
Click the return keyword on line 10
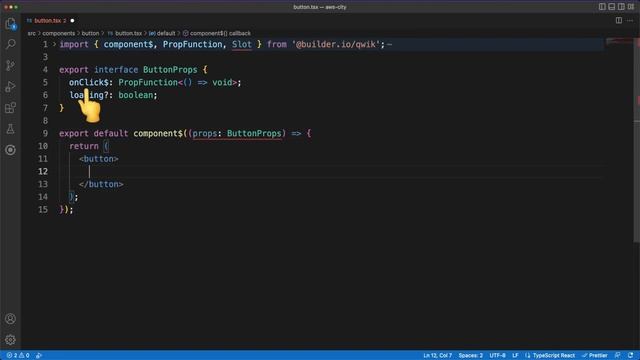[84, 146]
